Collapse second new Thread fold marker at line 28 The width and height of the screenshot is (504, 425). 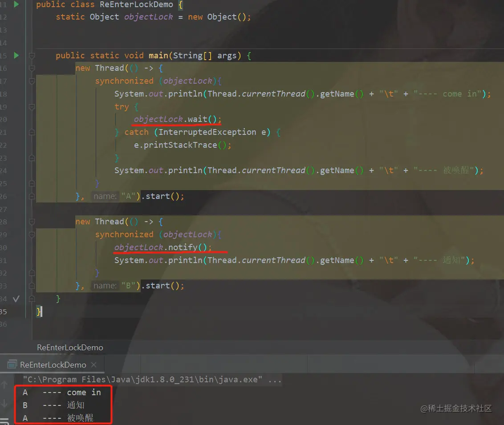(x=32, y=222)
